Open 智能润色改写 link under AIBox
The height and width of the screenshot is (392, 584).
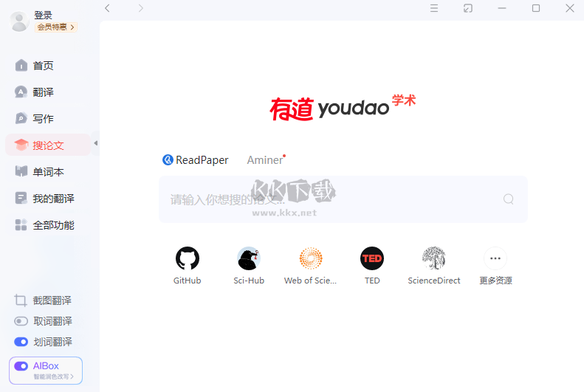[x=54, y=376]
